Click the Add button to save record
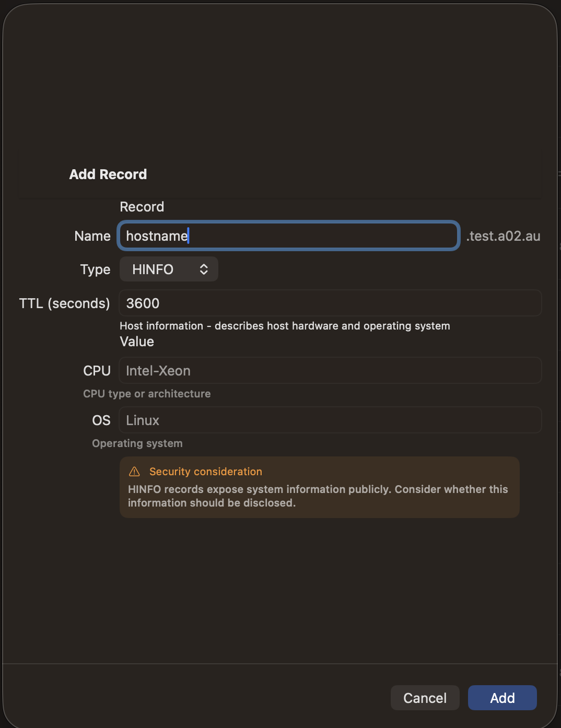Viewport: 561px width, 728px height. point(501,698)
